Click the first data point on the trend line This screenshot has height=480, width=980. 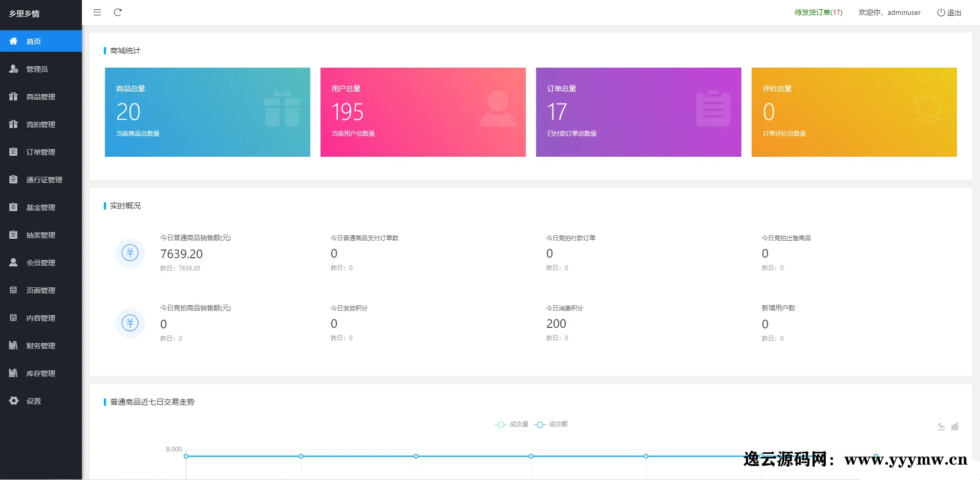[x=186, y=456]
